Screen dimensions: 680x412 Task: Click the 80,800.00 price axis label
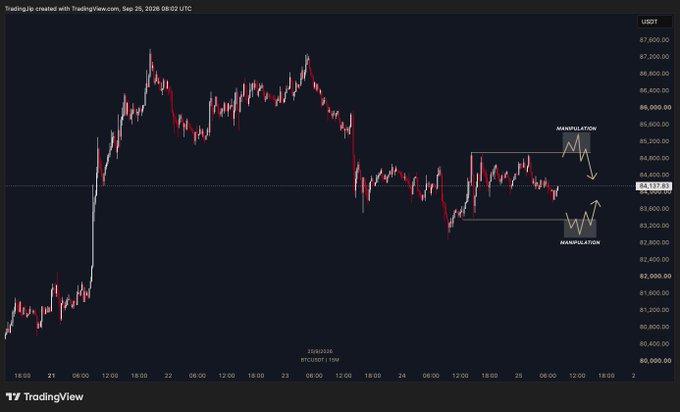pyautogui.click(x=654, y=327)
